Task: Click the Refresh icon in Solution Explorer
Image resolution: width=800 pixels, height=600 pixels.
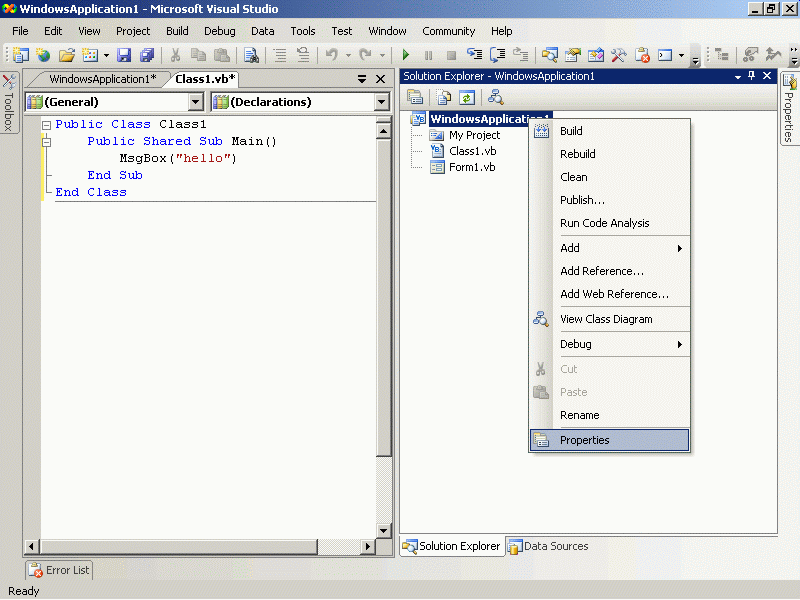Action: [466, 97]
